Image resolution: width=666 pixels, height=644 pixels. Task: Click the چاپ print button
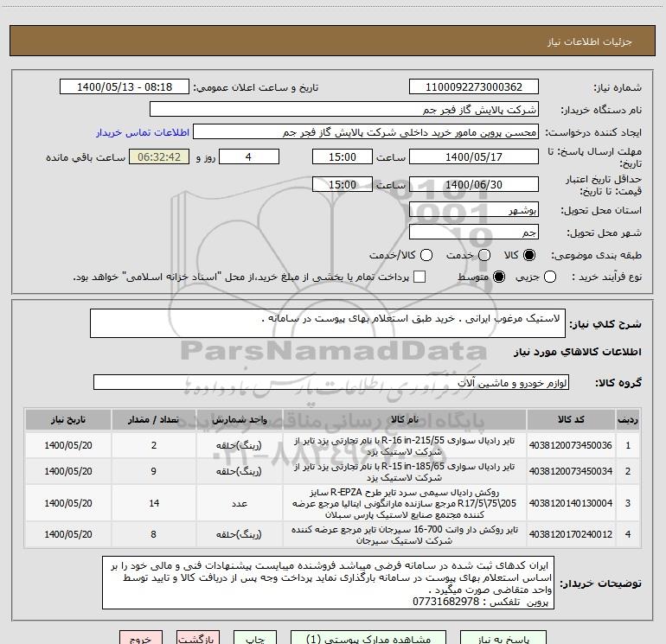pyautogui.click(x=255, y=638)
